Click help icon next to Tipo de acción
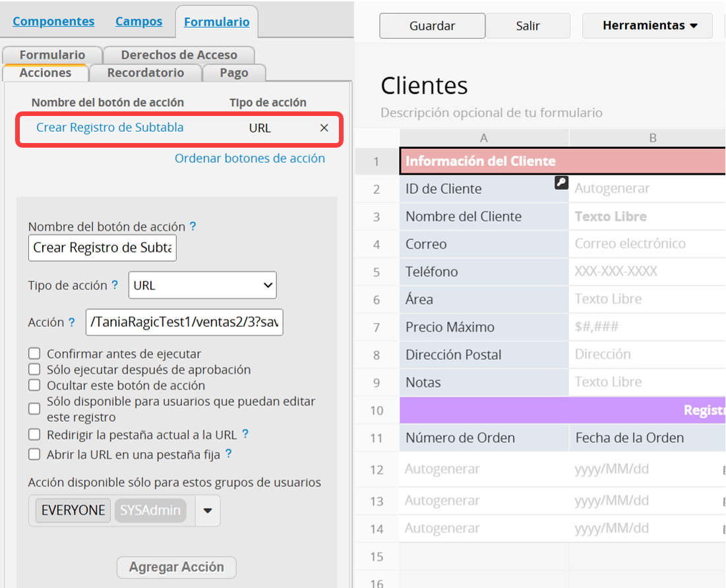 [x=115, y=285]
